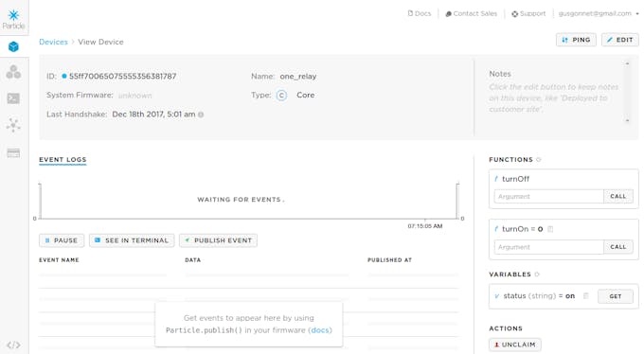
Task: Open the Docs link in top bar
Action: [420, 13]
